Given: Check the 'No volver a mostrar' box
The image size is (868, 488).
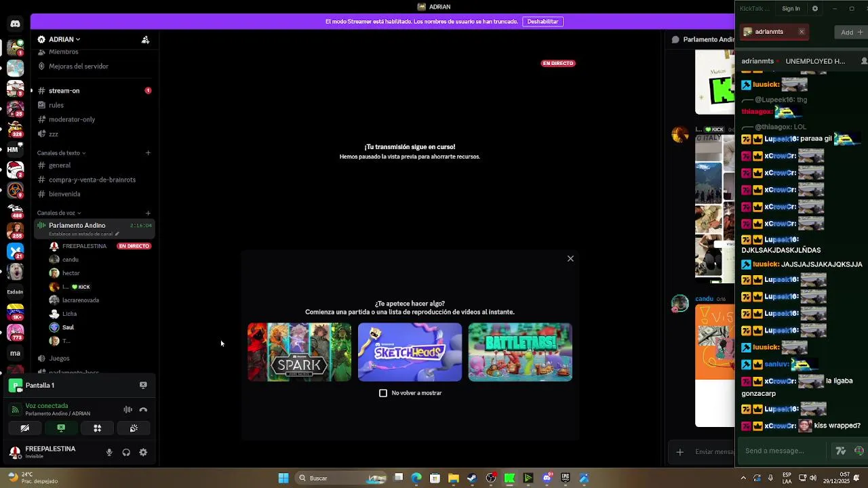Looking at the screenshot, I should pyautogui.click(x=383, y=393).
